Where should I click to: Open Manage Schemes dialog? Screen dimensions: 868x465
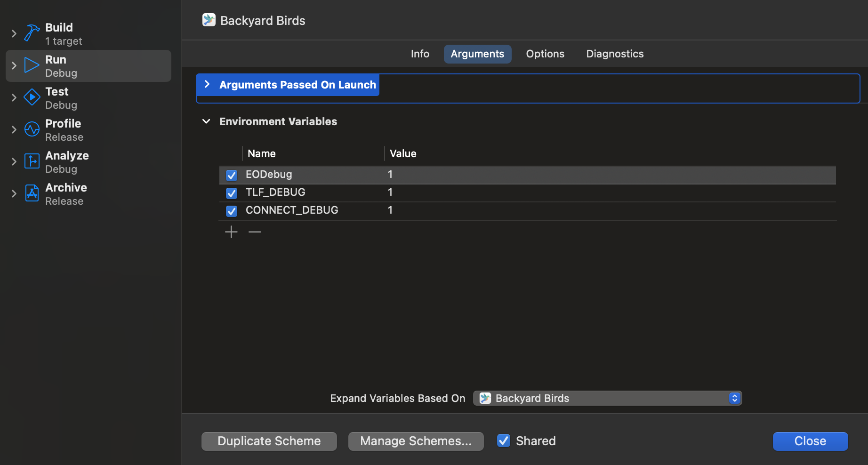[416, 441]
